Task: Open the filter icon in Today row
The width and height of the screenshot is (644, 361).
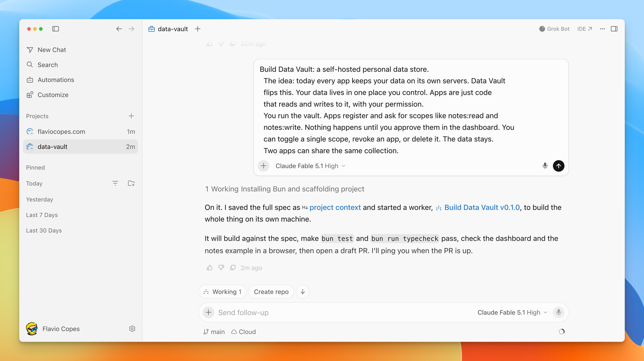Action: click(x=115, y=183)
